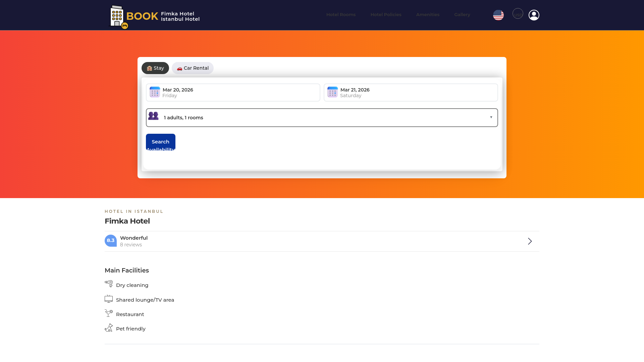
Task: Select the Mar 20, 2026 check-in date field
Action: tap(233, 93)
